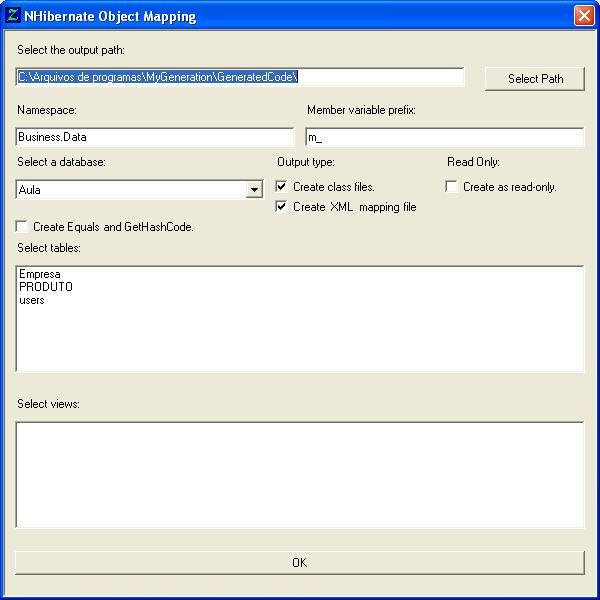Click the Aula database combo box value
Viewport: 600px width, 600px height.
(131, 190)
